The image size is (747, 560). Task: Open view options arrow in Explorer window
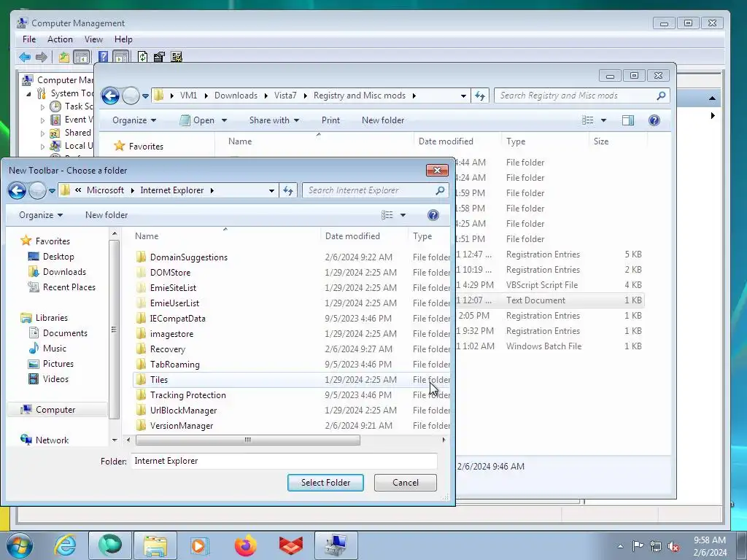(603, 120)
